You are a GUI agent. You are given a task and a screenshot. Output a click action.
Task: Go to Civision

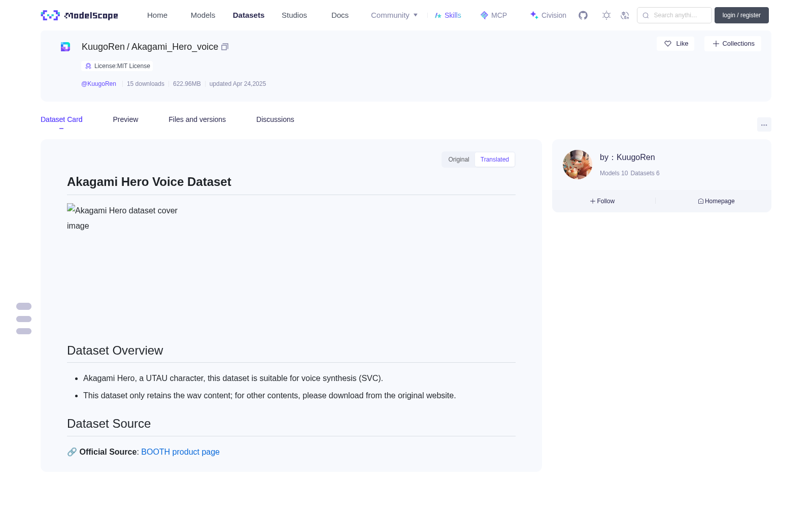pos(548,15)
